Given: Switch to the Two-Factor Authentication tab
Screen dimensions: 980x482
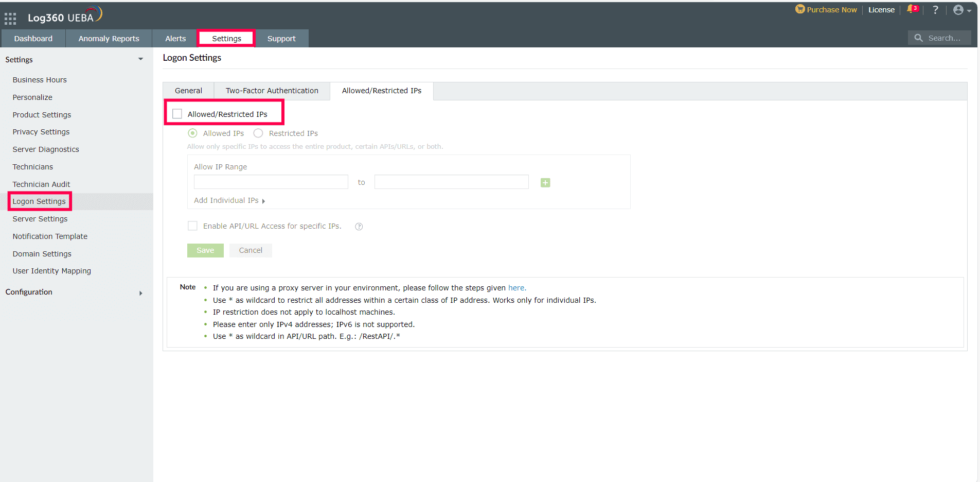Looking at the screenshot, I should coord(272,91).
